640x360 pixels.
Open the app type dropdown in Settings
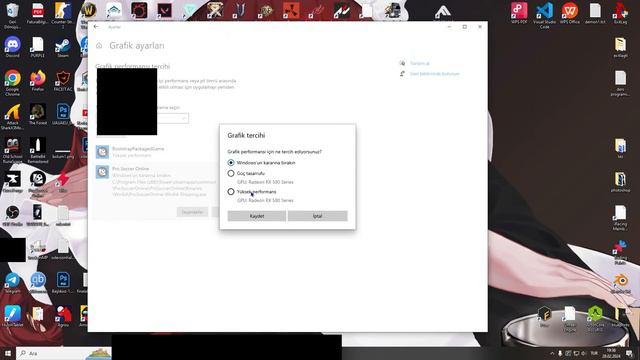coord(173,118)
